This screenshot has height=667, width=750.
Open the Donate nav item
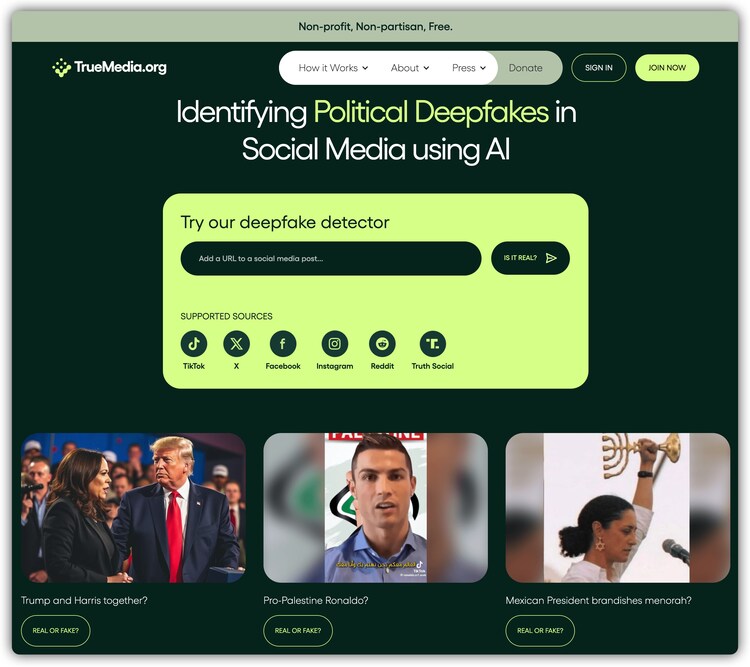point(525,68)
